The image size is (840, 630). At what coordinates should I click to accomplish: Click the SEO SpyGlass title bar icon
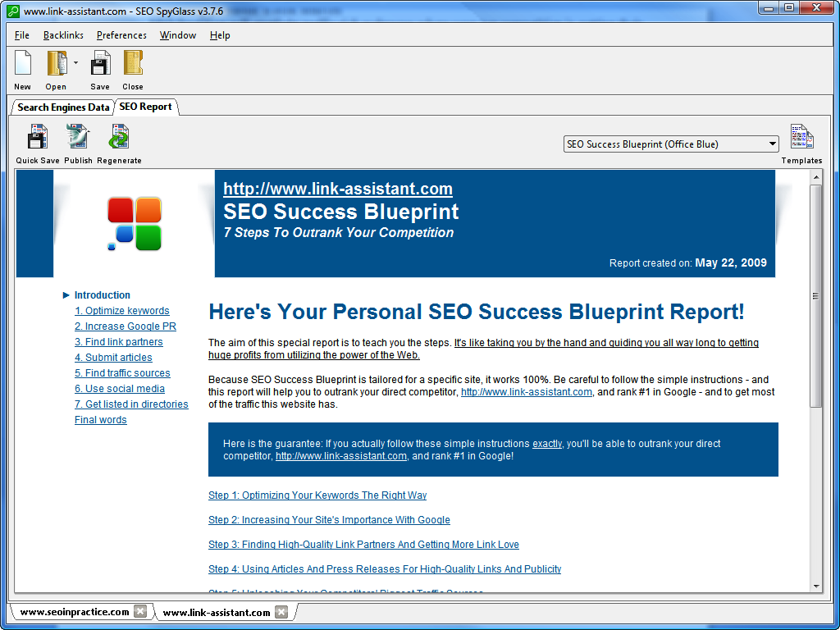[x=13, y=11]
